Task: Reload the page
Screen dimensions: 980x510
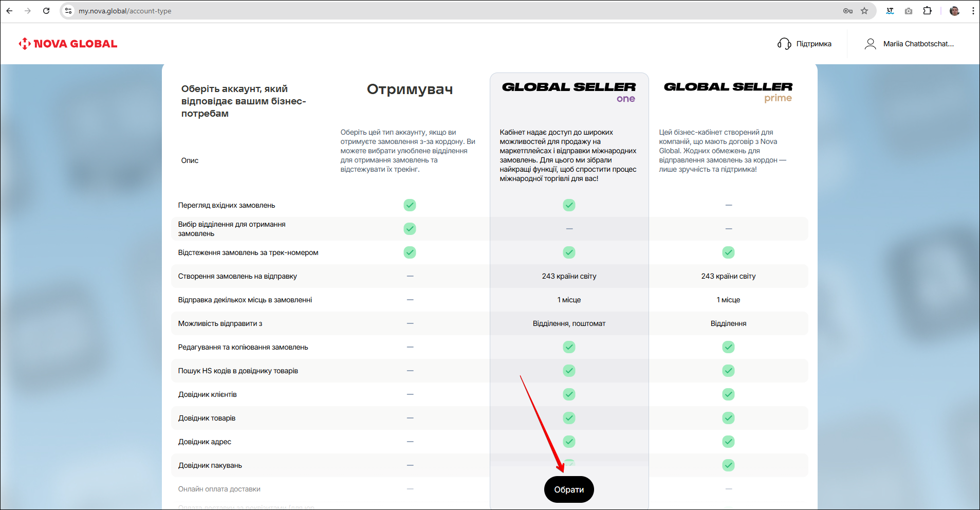Action: tap(46, 11)
